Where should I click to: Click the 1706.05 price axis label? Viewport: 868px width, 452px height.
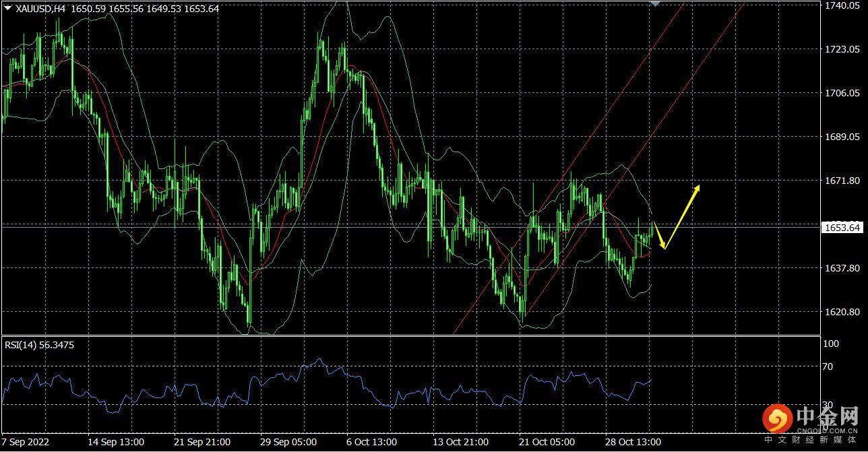click(841, 93)
